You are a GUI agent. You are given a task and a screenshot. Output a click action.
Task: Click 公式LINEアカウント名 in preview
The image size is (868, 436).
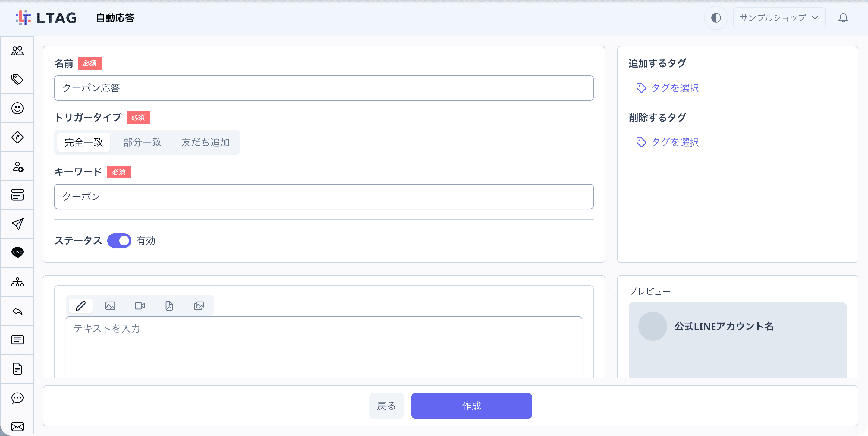point(724,326)
